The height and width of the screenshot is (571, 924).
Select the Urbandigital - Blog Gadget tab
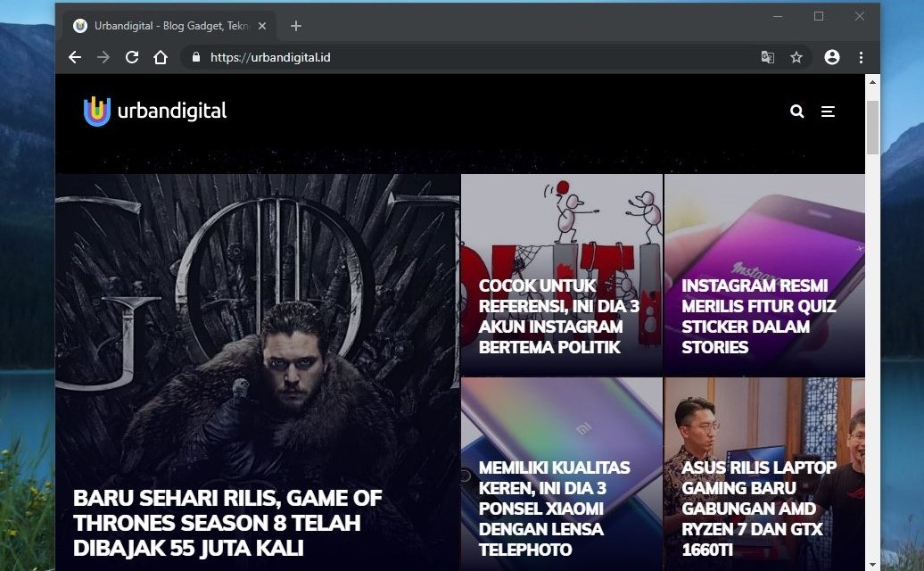169,26
